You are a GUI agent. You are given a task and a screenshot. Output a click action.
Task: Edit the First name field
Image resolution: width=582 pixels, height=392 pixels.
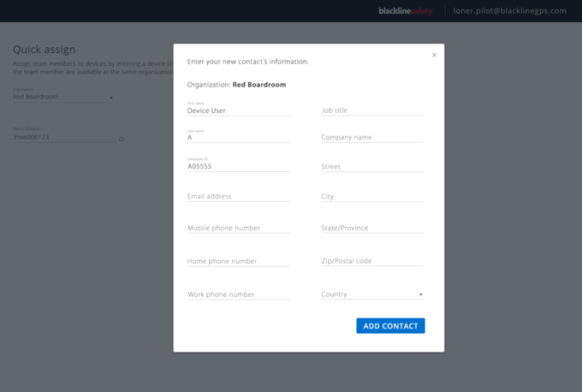(x=238, y=110)
